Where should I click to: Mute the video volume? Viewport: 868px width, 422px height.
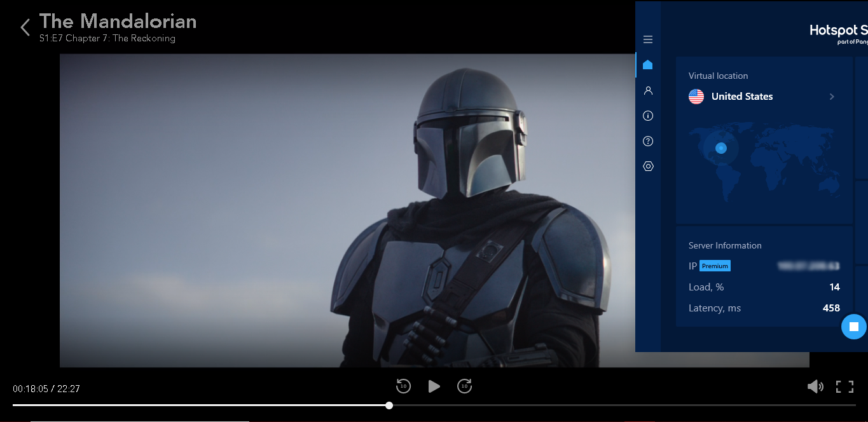(815, 386)
